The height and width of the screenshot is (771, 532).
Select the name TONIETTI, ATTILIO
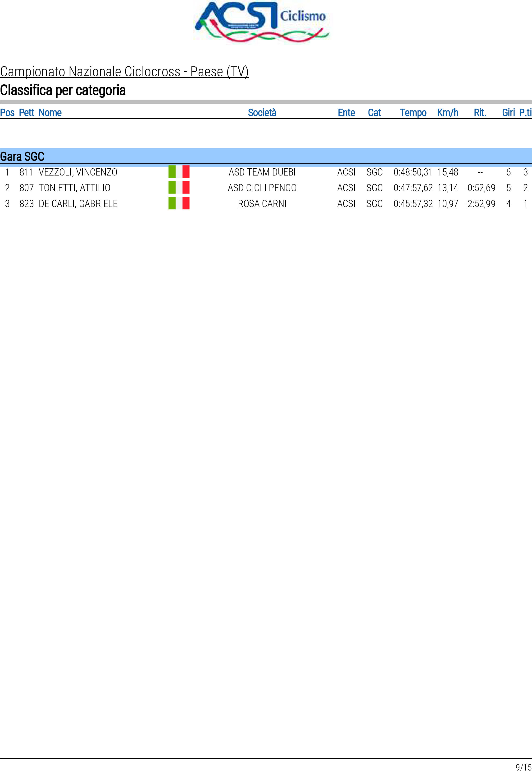click(x=75, y=188)
